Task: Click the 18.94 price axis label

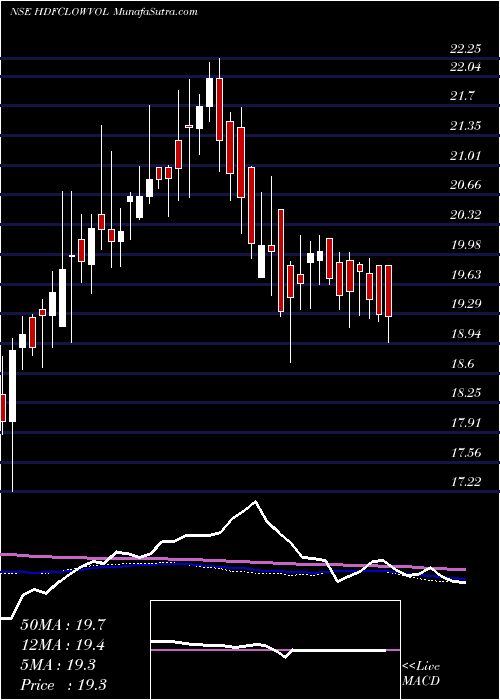Action: coord(466,333)
